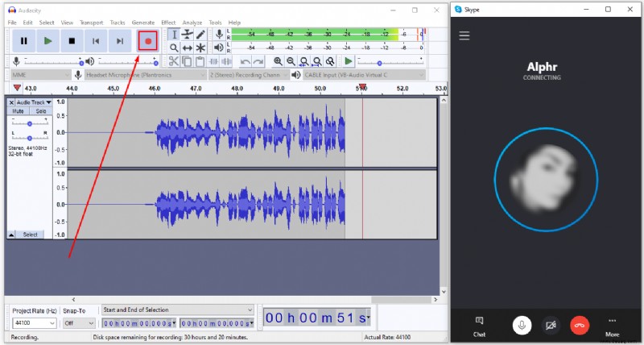
Task: Click the Zoom Out icon
Action: click(x=291, y=62)
